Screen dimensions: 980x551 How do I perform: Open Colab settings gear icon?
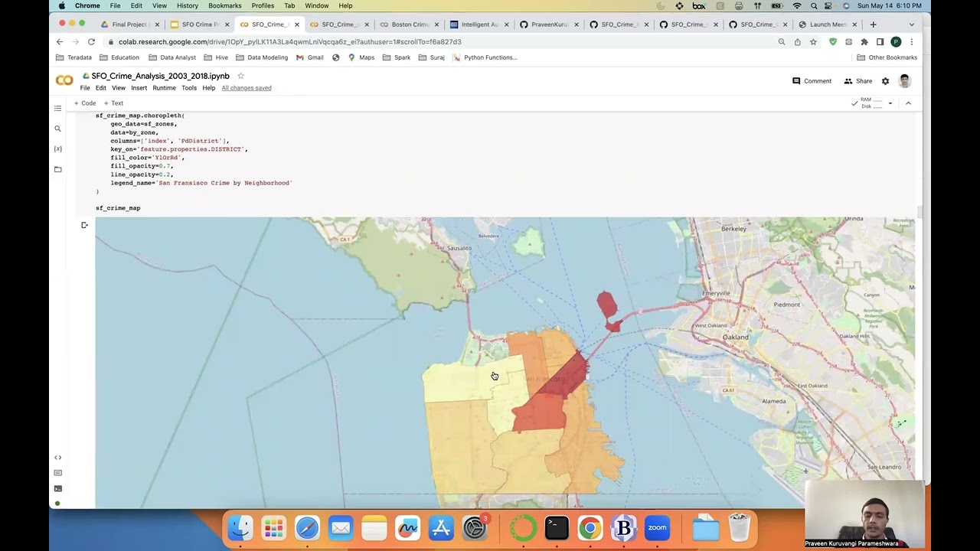coord(885,81)
